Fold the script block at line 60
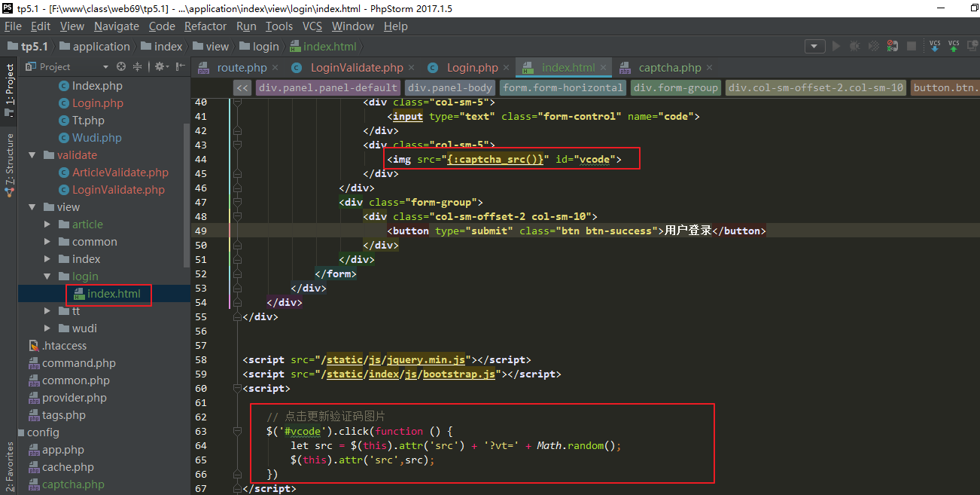Image resolution: width=980 pixels, height=495 pixels. pos(237,389)
